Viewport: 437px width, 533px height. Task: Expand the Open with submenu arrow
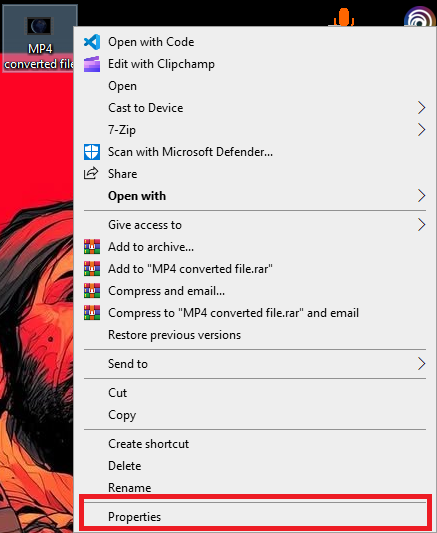click(x=421, y=196)
